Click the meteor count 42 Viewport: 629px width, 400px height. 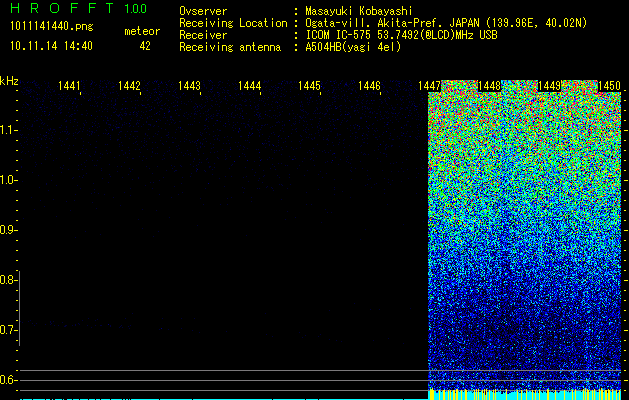coord(145,46)
